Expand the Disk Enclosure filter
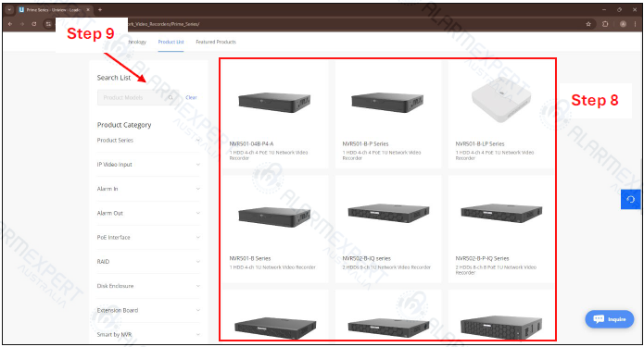 (x=148, y=286)
